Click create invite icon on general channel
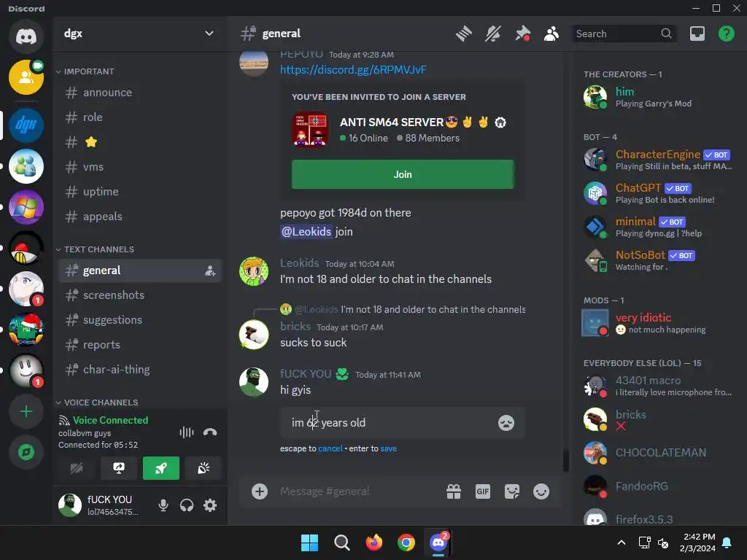The image size is (747, 560). click(x=210, y=271)
